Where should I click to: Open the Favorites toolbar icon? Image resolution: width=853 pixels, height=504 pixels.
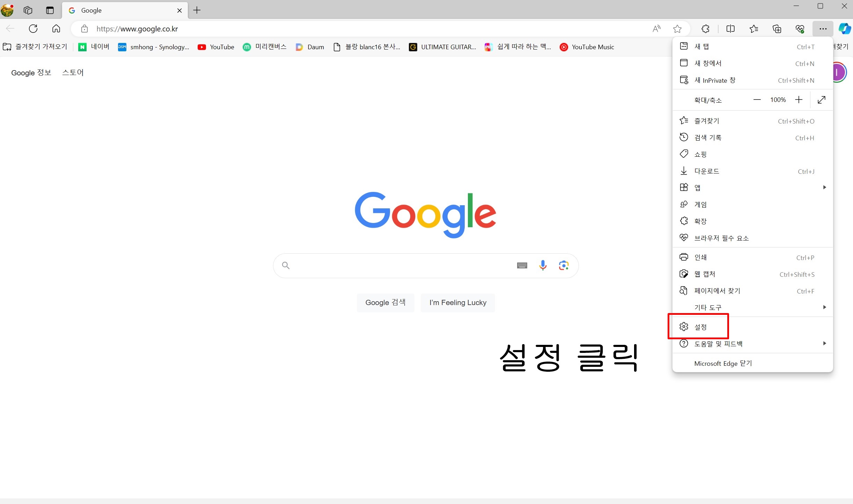753,29
